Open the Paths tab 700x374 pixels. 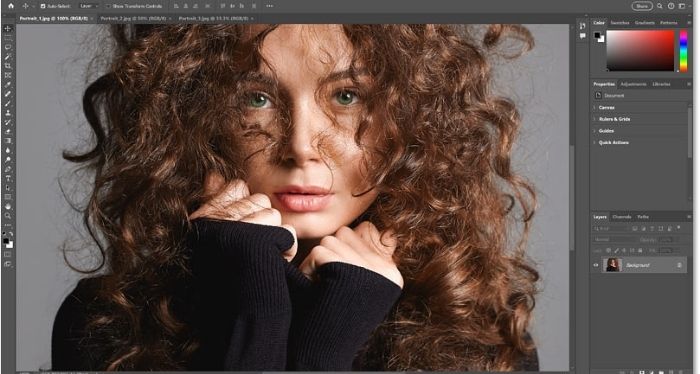coord(643,217)
